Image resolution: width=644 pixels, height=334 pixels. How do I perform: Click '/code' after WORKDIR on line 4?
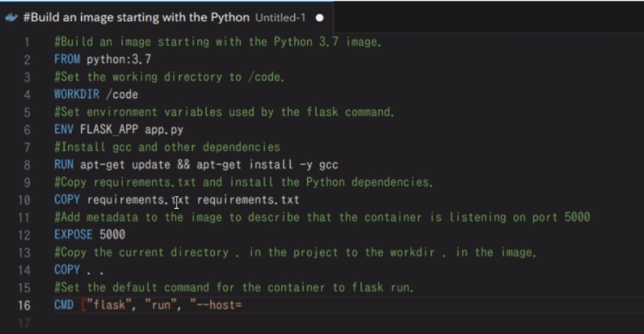pos(122,94)
